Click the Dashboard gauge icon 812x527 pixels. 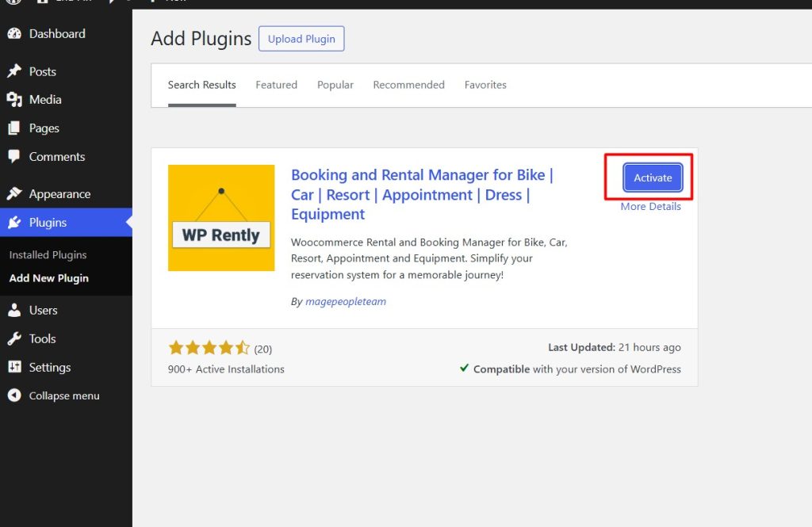point(14,34)
